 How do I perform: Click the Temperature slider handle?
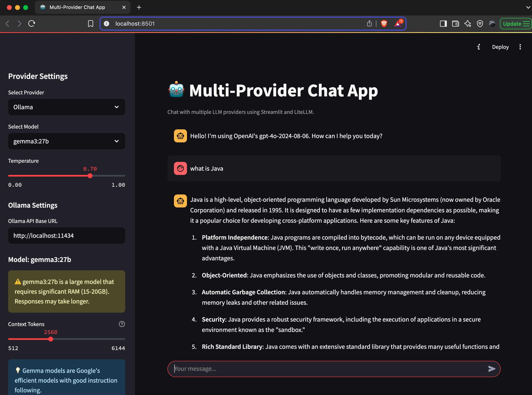pyautogui.click(x=90, y=176)
